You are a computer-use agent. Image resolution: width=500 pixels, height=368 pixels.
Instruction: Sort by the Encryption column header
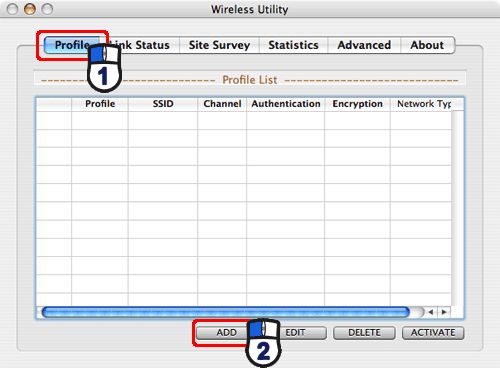tap(357, 104)
